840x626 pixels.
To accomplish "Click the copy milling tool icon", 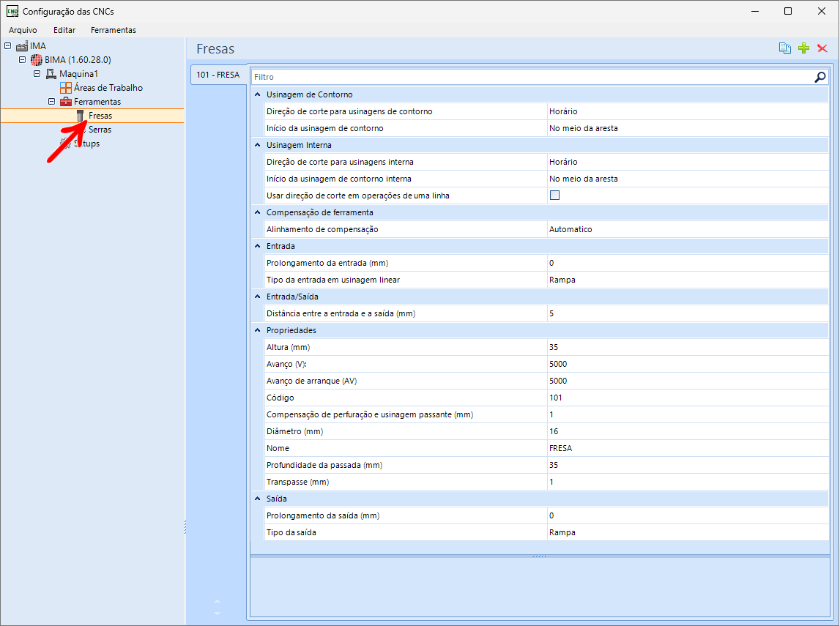I will tap(785, 48).
